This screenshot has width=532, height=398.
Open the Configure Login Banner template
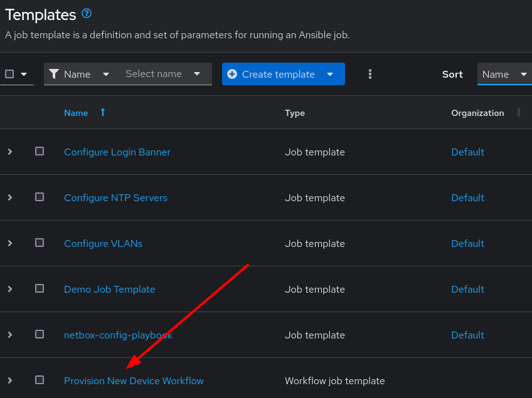[x=117, y=152]
